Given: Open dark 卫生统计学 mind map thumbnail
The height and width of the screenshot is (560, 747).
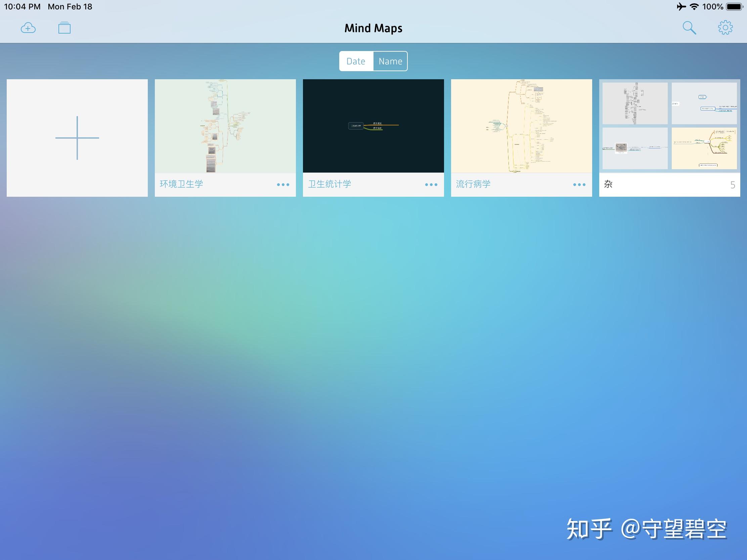Looking at the screenshot, I should coord(373,126).
